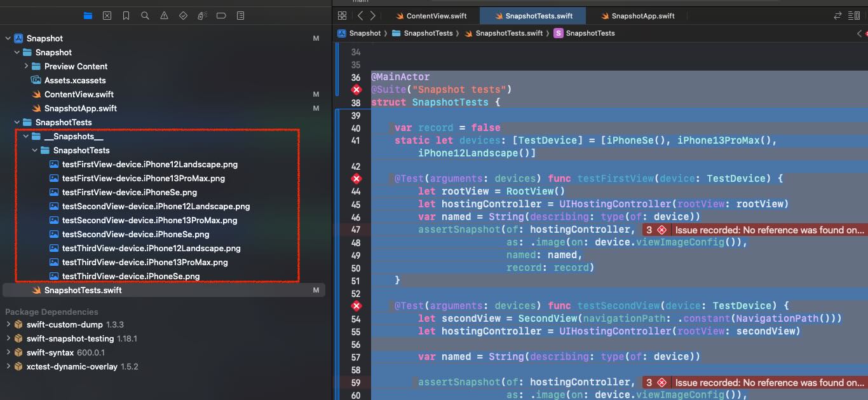Open the Find navigator magnifier icon
The height and width of the screenshot is (400, 868).
145,15
